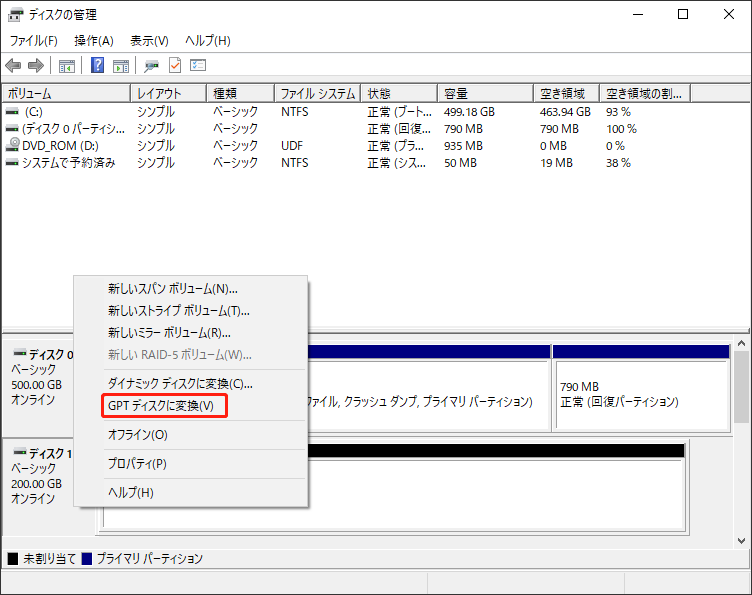
Task: Sort by the ボリューム column header
Action: tap(66, 93)
